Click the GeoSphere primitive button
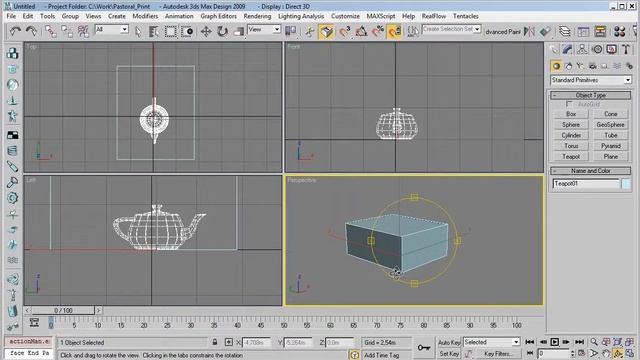The width and height of the screenshot is (640, 360). click(x=611, y=124)
